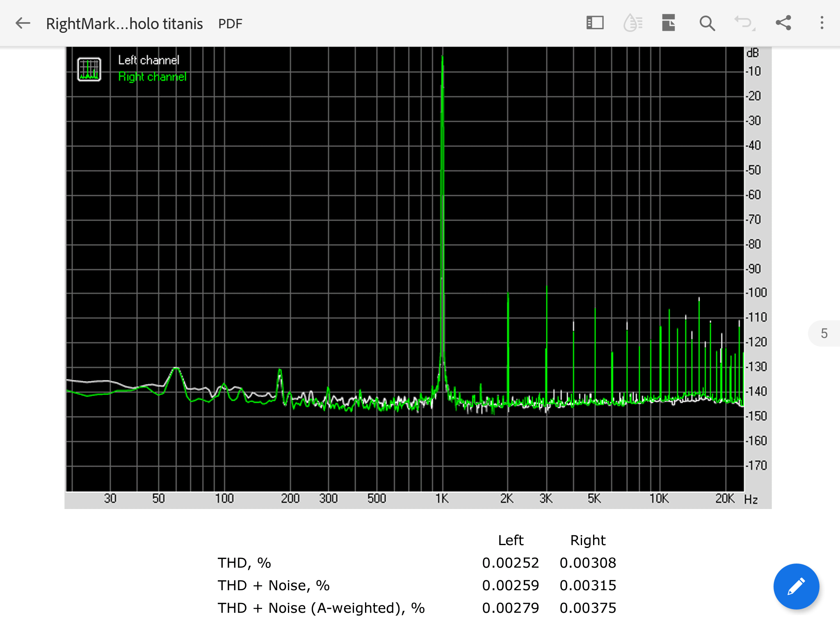Select Right A-weighted value 0.00375
The image size is (840, 630).
click(x=588, y=608)
